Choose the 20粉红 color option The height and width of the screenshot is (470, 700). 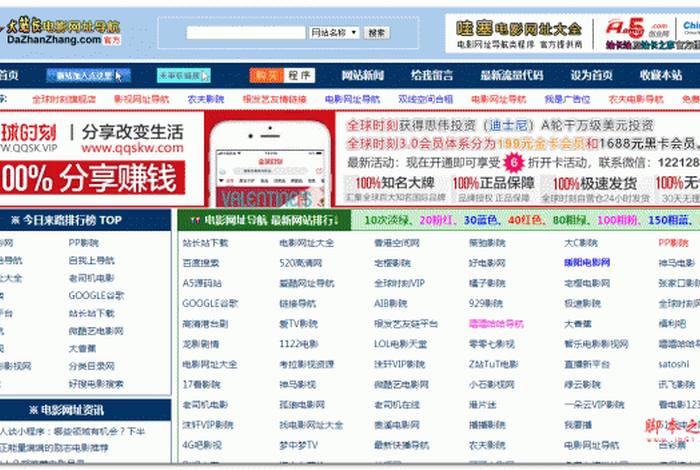click(x=434, y=219)
